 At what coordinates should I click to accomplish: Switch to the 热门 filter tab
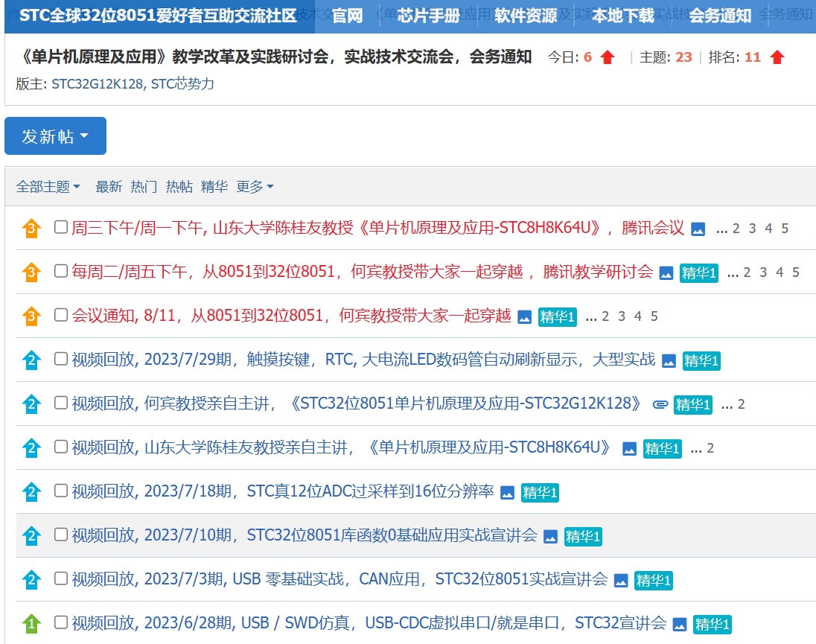(144, 186)
